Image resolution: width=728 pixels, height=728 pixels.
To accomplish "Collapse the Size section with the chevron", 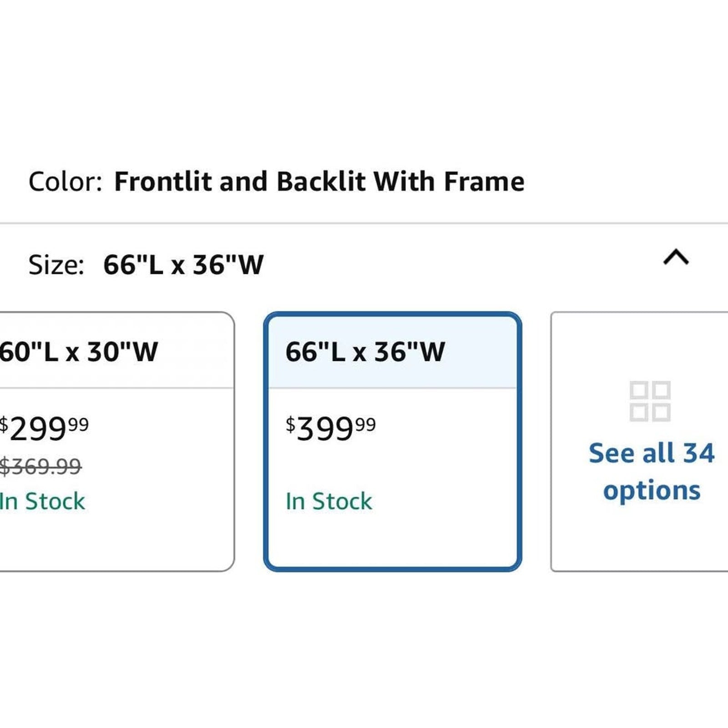I will [x=676, y=257].
